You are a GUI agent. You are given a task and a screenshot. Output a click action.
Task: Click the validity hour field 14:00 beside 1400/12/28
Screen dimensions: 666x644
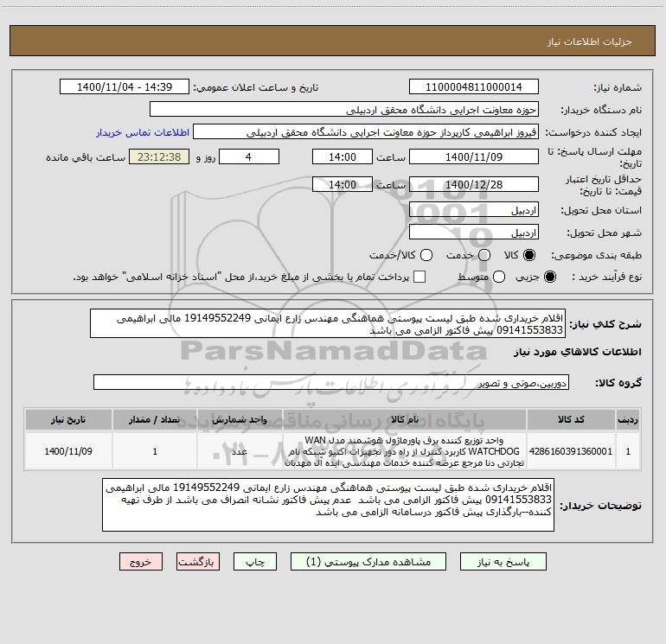(343, 184)
